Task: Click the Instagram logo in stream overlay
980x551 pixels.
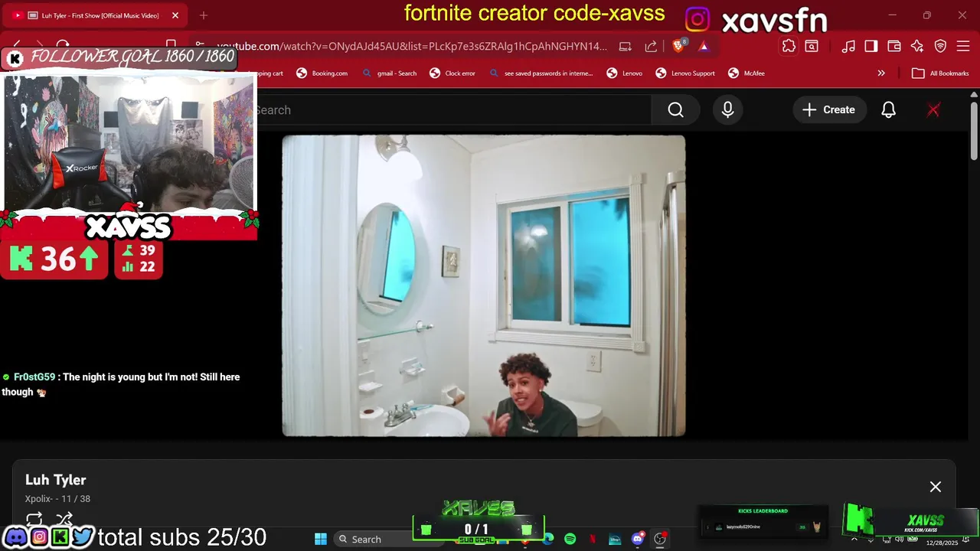Action: click(x=39, y=537)
